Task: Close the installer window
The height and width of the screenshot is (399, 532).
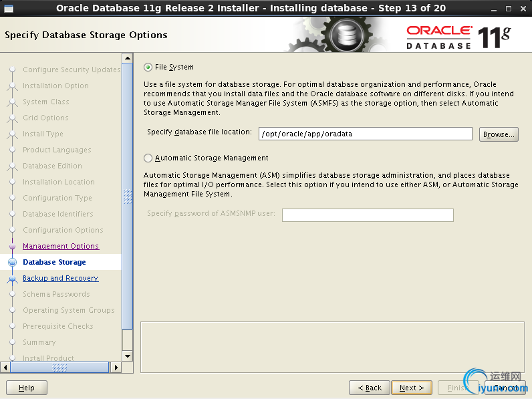Action: pyautogui.click(x=523, y=9)
